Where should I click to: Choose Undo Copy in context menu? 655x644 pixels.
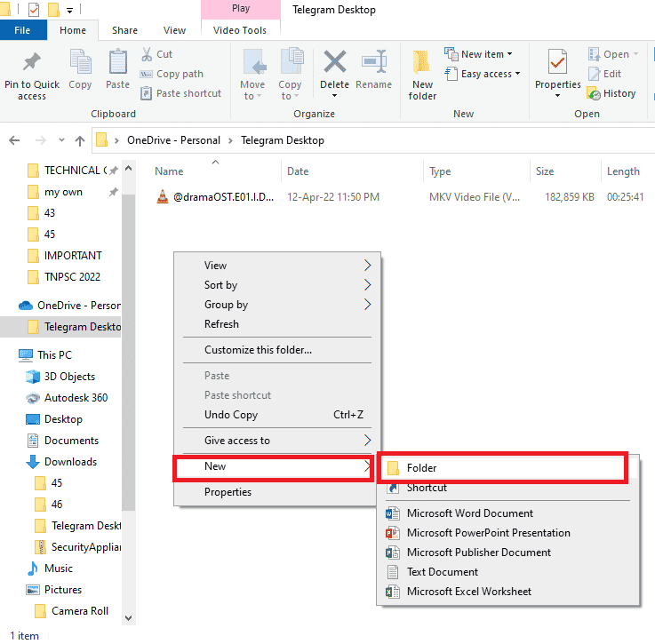click(276, 414)
